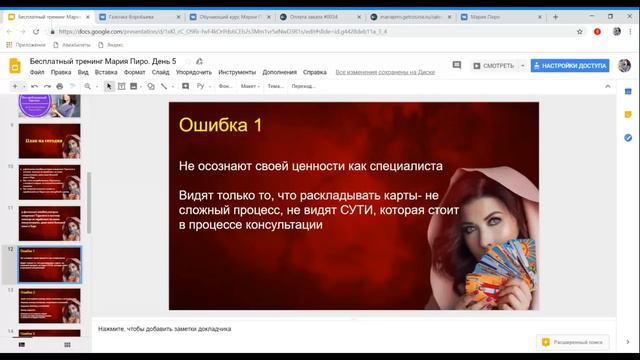Click the 'Ошибка 1' slide title
This screenshot has width=640, height=360.
pyautogui.click(x=220, y=125)
